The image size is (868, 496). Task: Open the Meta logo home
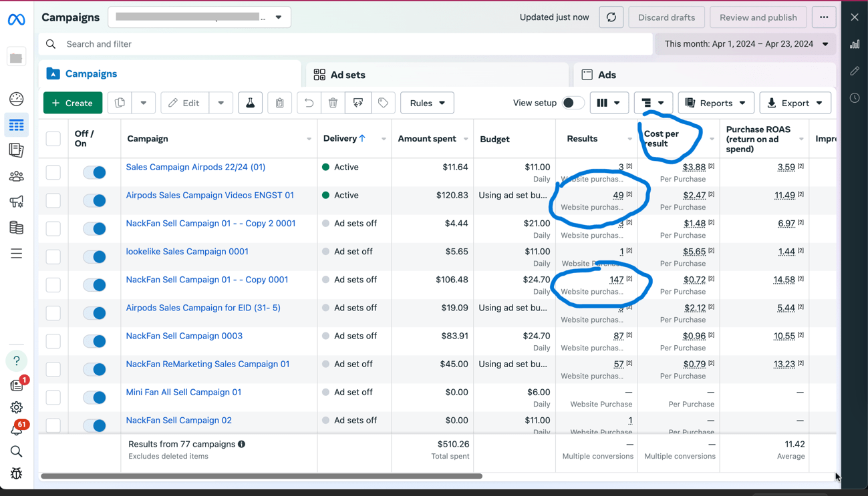pos(16,20)
